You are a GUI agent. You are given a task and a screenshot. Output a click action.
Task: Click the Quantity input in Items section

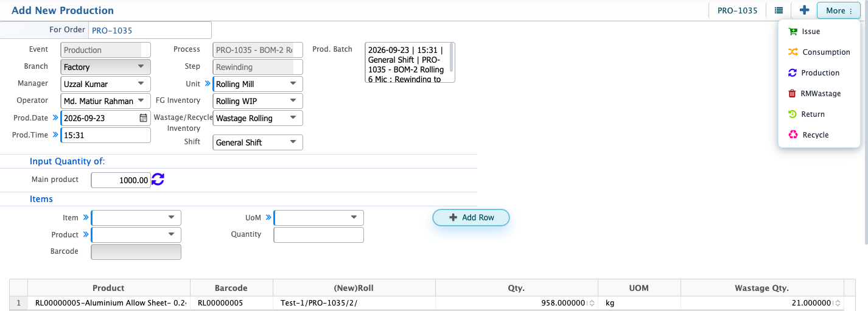319,235
